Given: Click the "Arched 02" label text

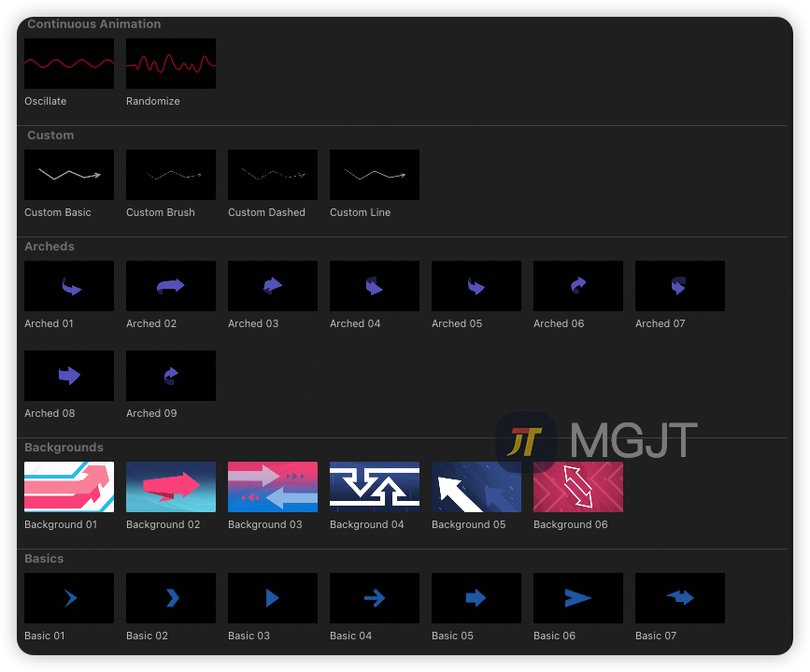Looking at the screenshot, I should point(151,323).
